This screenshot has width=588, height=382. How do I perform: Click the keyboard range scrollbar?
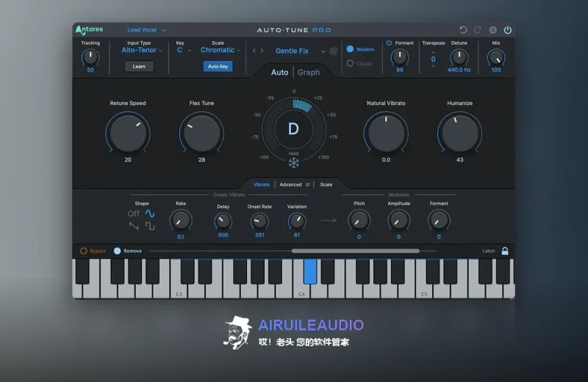[x=356, y=251]
